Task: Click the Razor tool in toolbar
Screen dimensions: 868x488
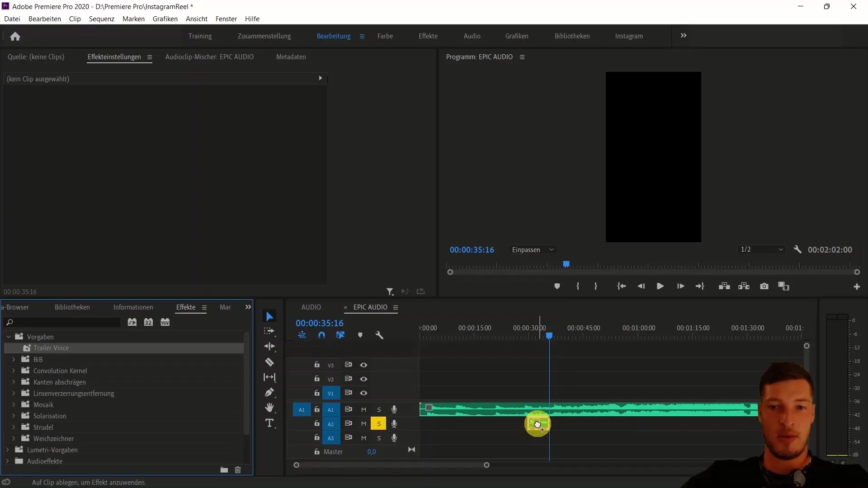Action: 269,361
